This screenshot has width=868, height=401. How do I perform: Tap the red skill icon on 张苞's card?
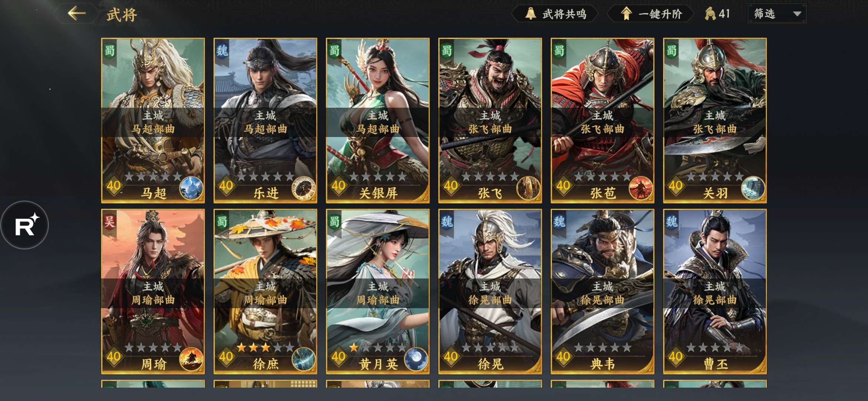coord(641,188)
